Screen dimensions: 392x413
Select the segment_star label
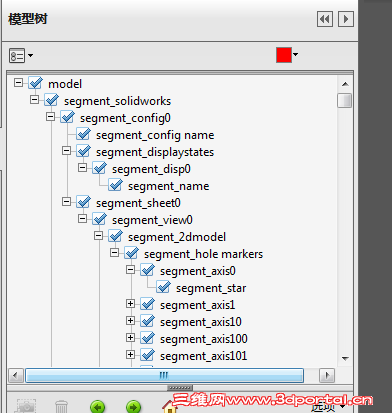[x=211, y=288]
